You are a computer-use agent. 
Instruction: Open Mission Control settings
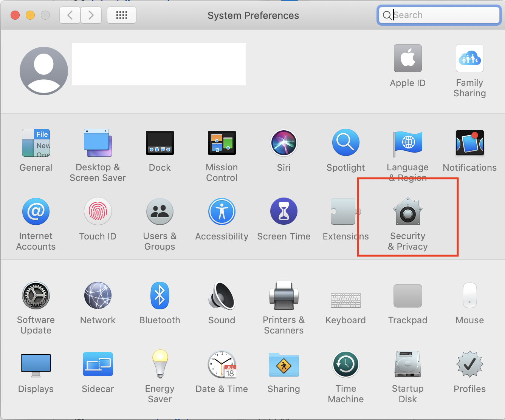point(222,143)
